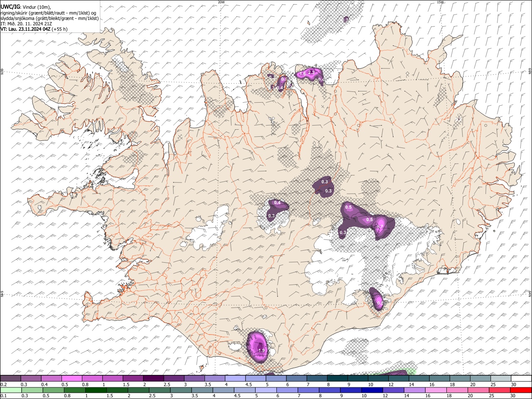
Task: Click the 1.9 precipitation value in the south
Action: pos(261,351)
